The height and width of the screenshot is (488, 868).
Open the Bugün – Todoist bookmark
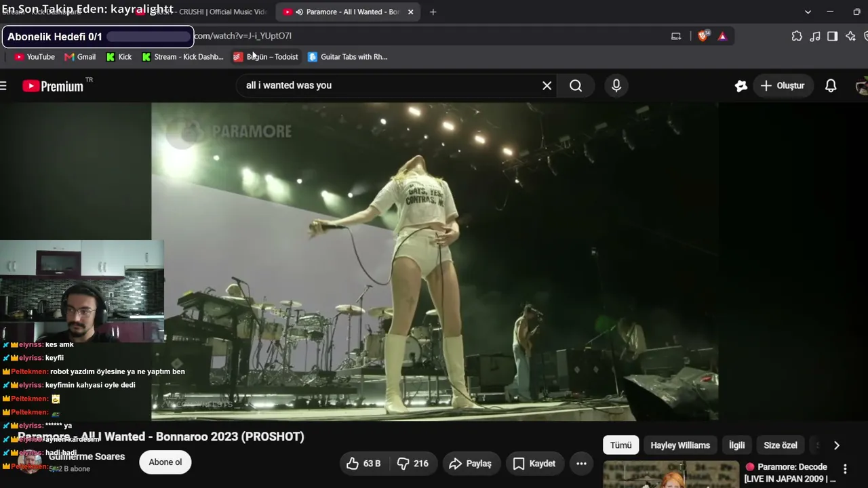coord(266,57)
